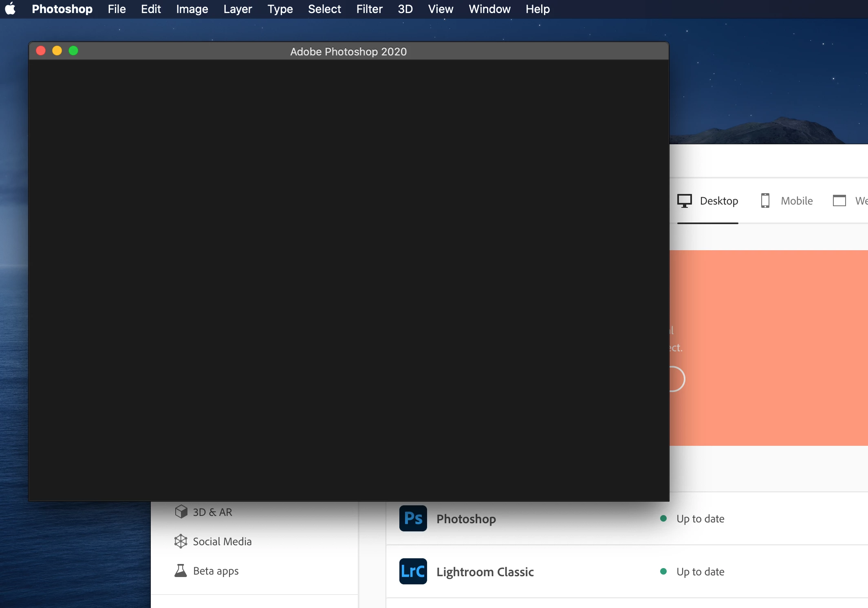Open the Window menu
Viewport: 868px width, 608px height.
point(489,9)
